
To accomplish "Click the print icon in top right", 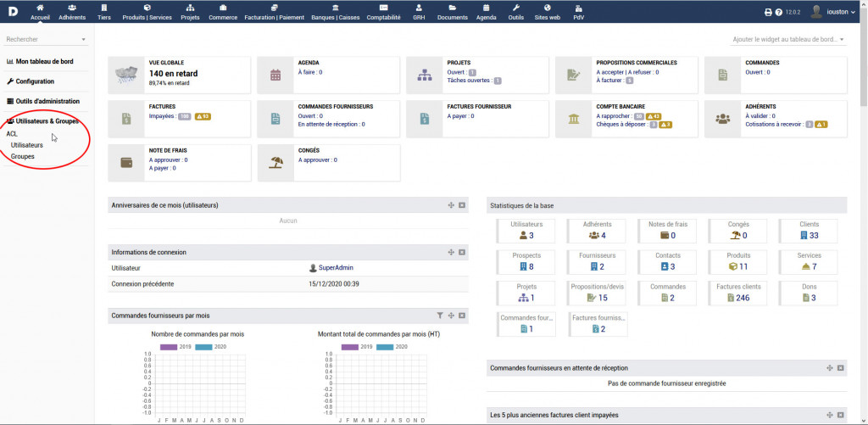I will point(768,13).
